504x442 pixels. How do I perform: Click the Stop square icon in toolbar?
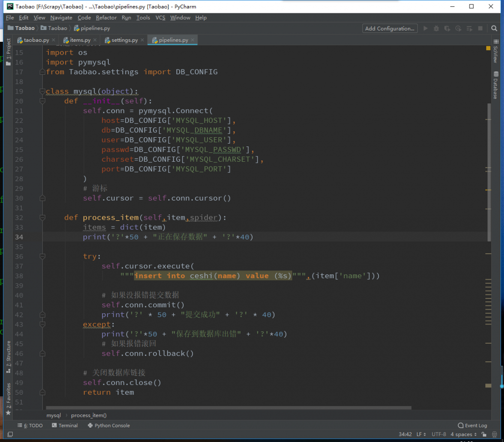coord(479,29)
